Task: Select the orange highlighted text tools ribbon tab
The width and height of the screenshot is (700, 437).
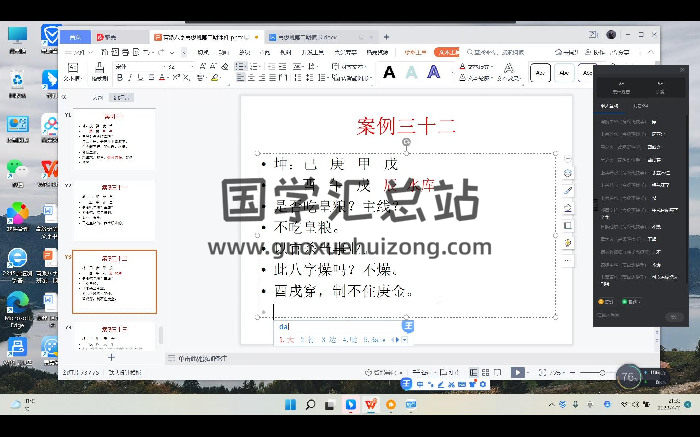Action: pyautogui.click(x=446, y=52)
